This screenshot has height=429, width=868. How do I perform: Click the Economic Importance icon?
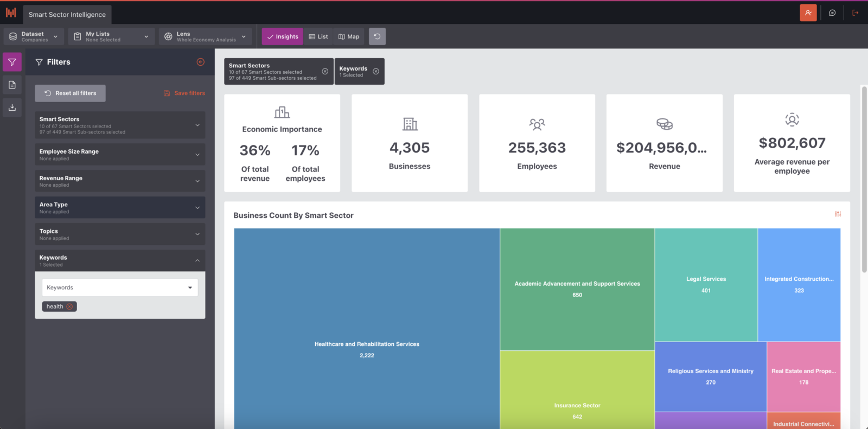point(282,112)
